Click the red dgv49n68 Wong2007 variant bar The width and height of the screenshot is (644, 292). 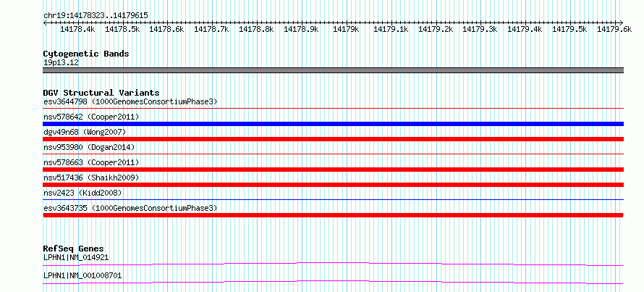(333, 139)
